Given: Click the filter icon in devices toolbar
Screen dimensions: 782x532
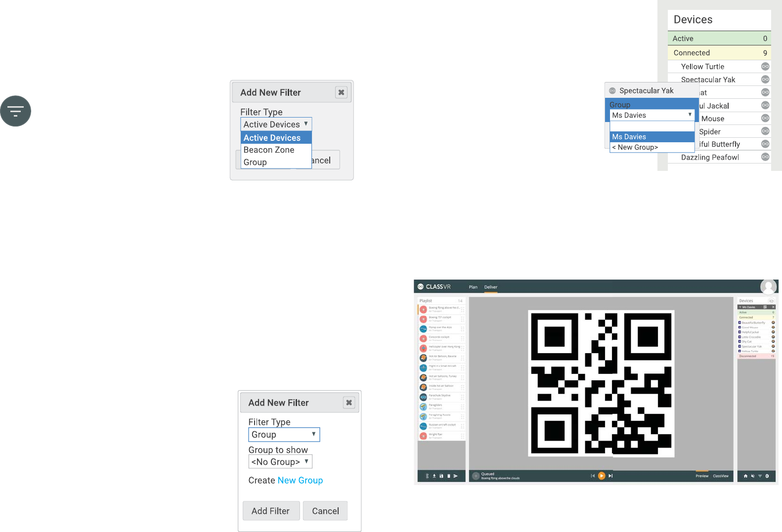Looking at the screenshot, I should [x=760, y=476].
